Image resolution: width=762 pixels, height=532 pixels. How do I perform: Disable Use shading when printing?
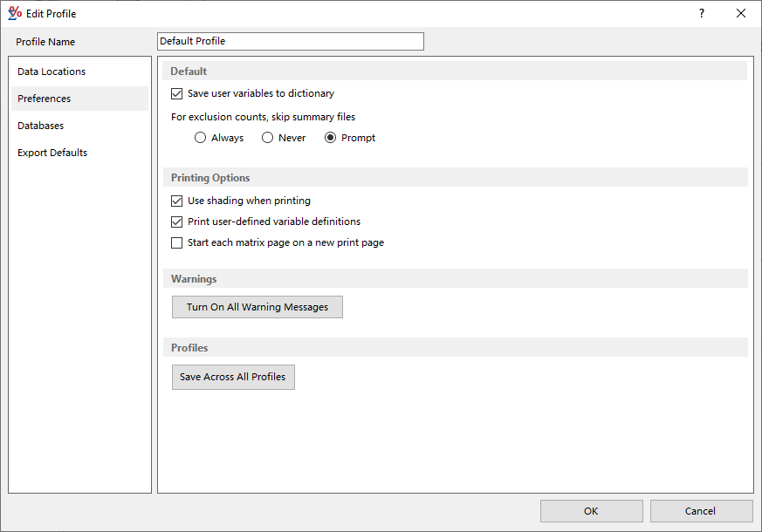pos(176,201)
